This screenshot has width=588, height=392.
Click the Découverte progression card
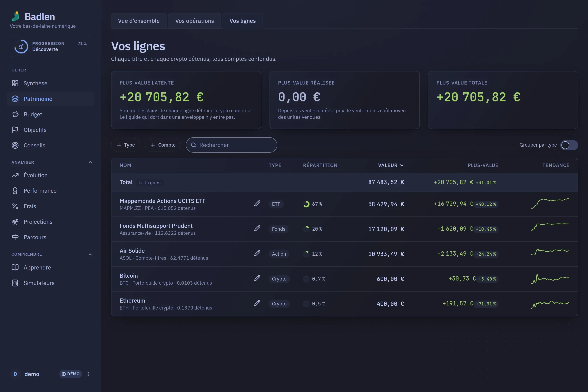pyautogui.click(x=50, y=47)
